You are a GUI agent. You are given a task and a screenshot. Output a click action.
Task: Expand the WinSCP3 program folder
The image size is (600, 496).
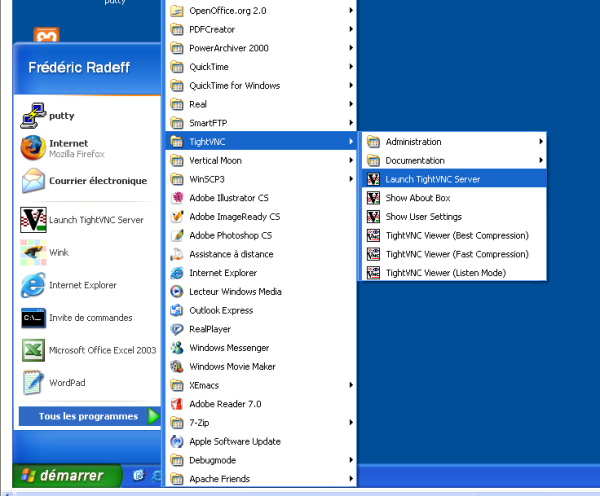261,179
